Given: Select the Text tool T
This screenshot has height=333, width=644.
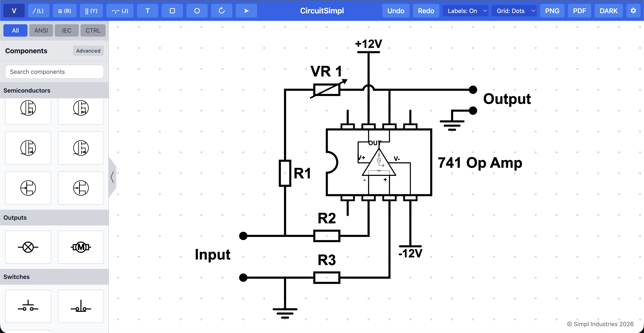Looking at the screenshot, I should pos(148,11).
